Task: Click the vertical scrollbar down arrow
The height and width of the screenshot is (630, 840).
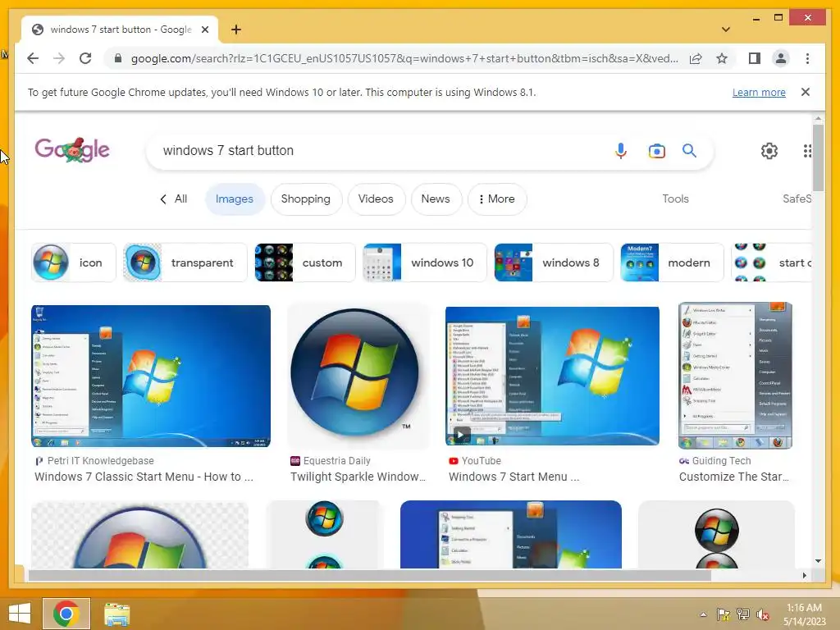Action: coord(818,561)
